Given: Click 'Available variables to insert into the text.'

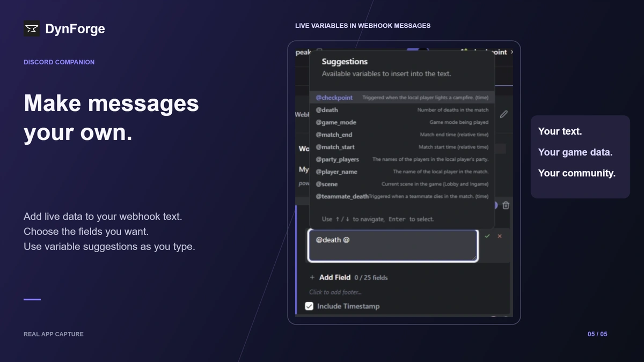Looking at the screenshot, I should click(x=386, y=74).
